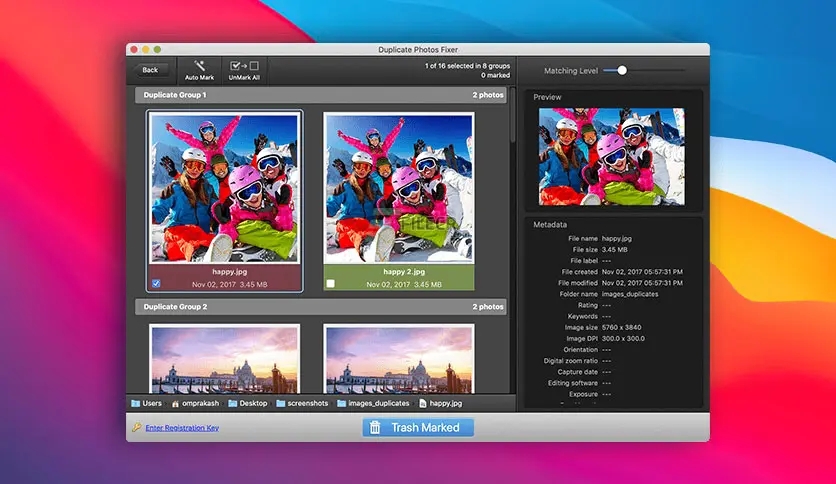Click the key icon beside registration link
836x484 pixels.
pos(136,428)
